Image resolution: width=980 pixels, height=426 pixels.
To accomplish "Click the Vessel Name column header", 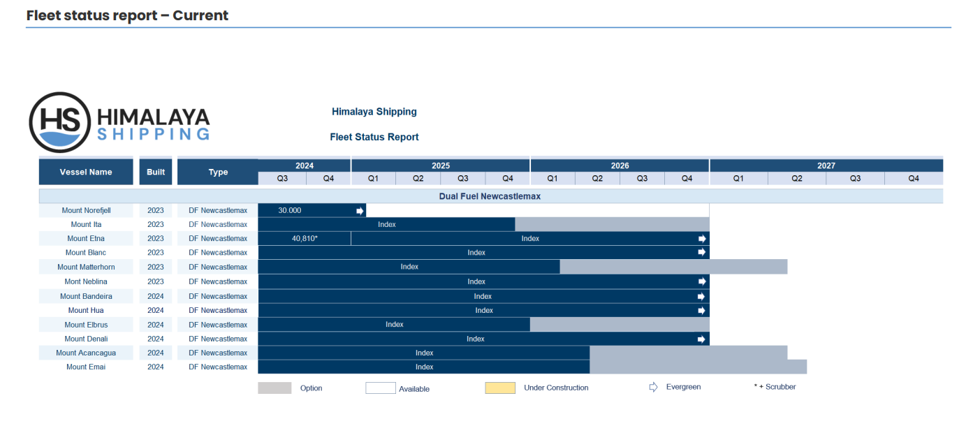I will tap(86, 172).
